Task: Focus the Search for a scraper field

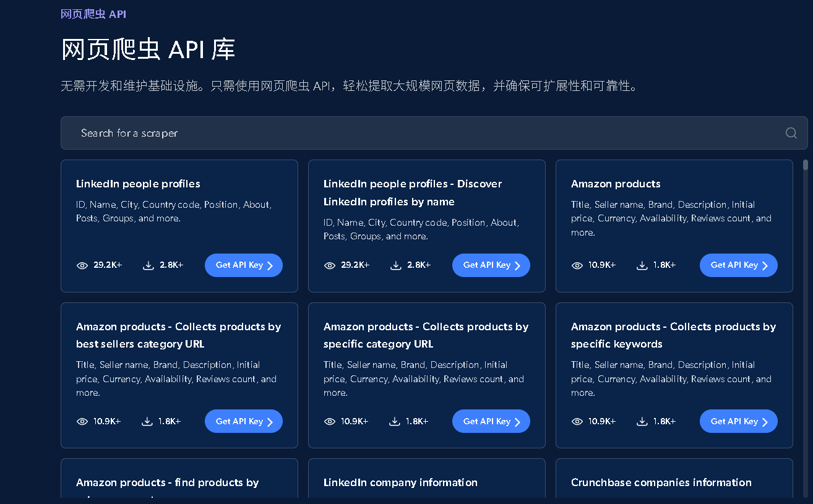Action: pos(434,133)
